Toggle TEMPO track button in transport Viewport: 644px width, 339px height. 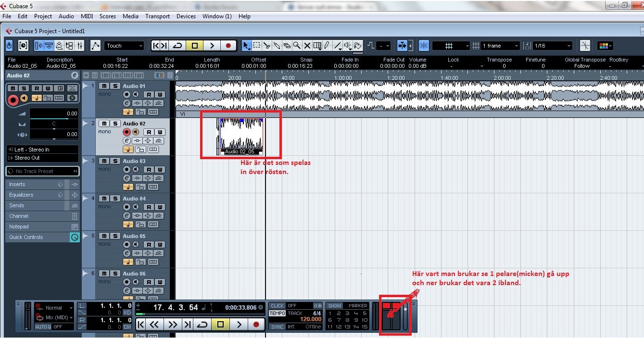(277, 314)
